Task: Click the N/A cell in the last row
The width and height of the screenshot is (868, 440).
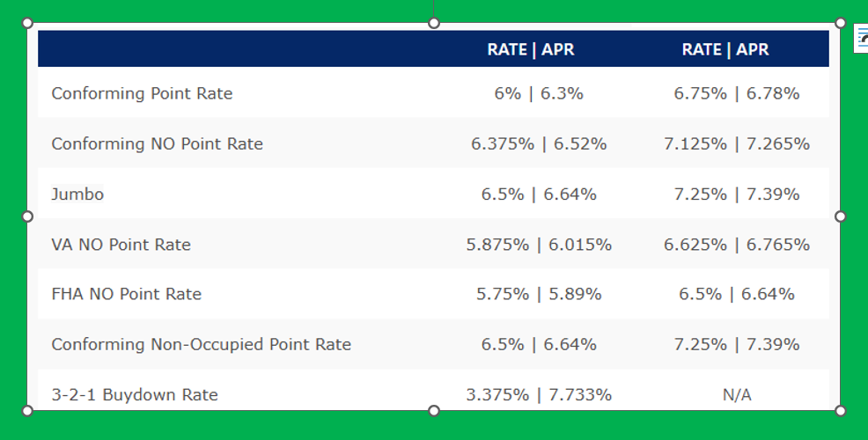Action: [x=737, y=395]
